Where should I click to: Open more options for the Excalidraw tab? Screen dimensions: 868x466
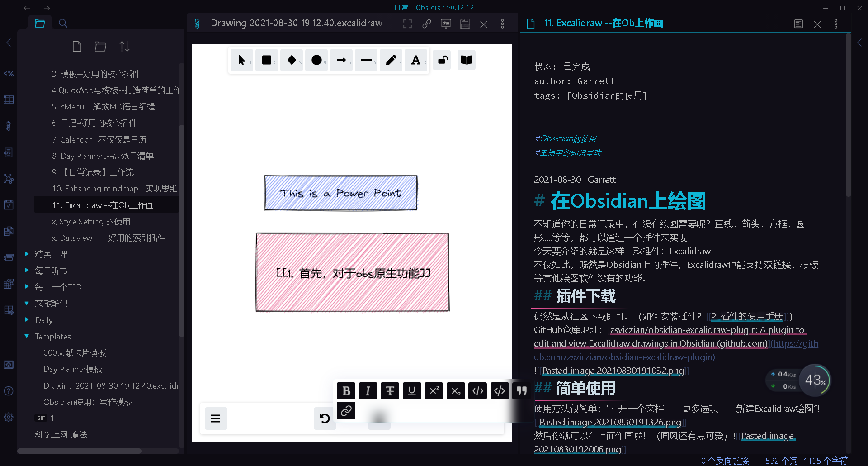click(502, 24)
